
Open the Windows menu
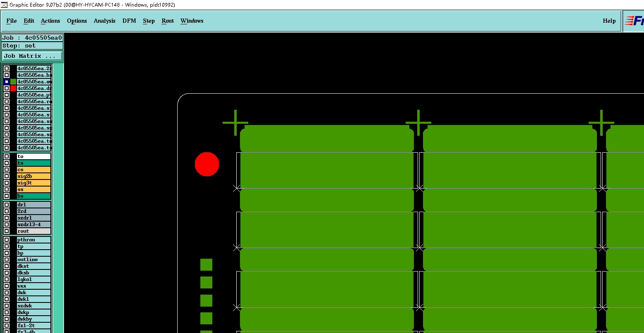192,21
